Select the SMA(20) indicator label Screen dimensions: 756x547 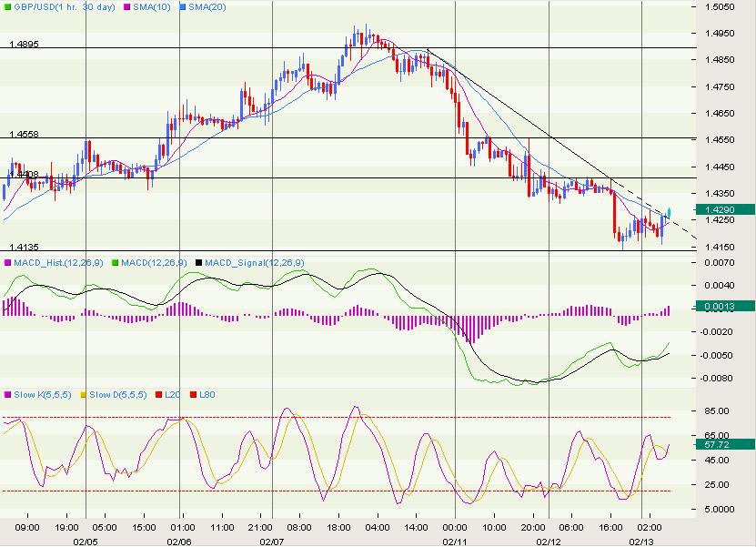click(x=207, y=7)
